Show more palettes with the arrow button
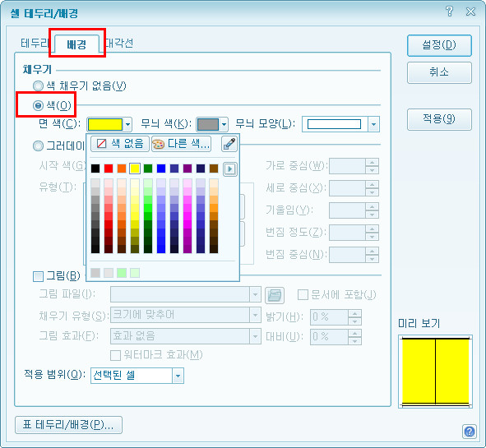The height and width of the screenshot is (448, 486). point(230,169)
